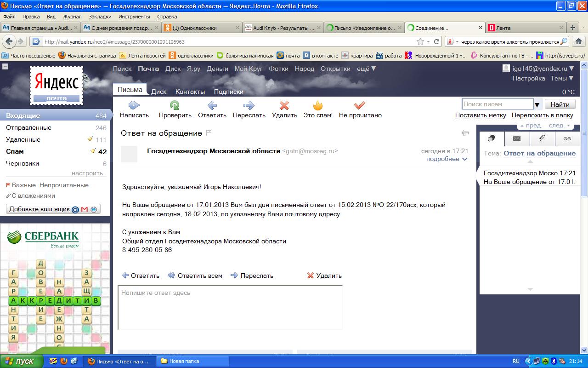Open the list all tabs dropdown
The width and height of the screenshot is (588, 368).
coord(583,28)
